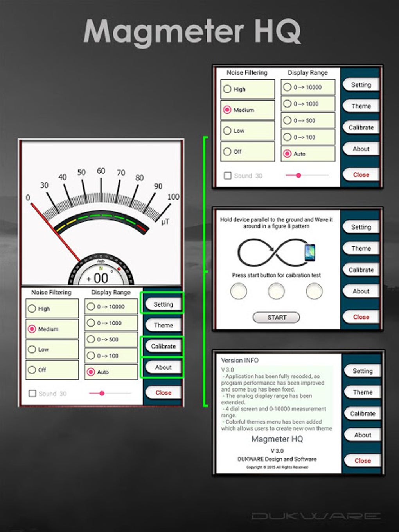Open the Setting menu on the main dial screen
The height and width of the screenshot is (532, 399).
[163, 304]
